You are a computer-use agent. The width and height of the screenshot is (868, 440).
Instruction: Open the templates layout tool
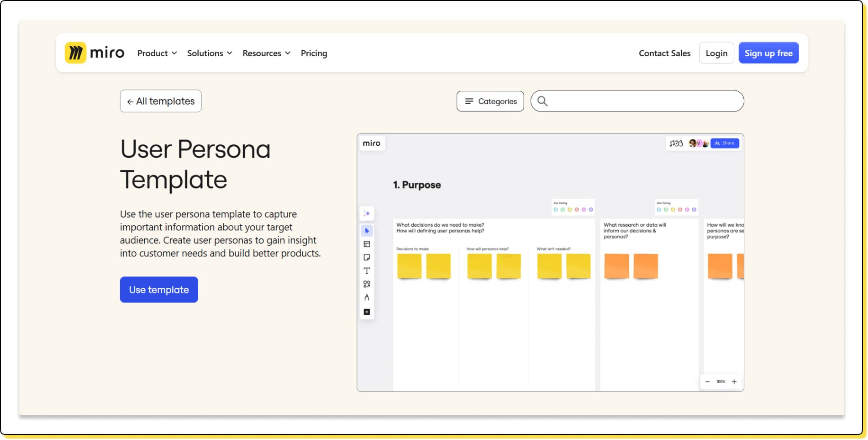point(367,244)
